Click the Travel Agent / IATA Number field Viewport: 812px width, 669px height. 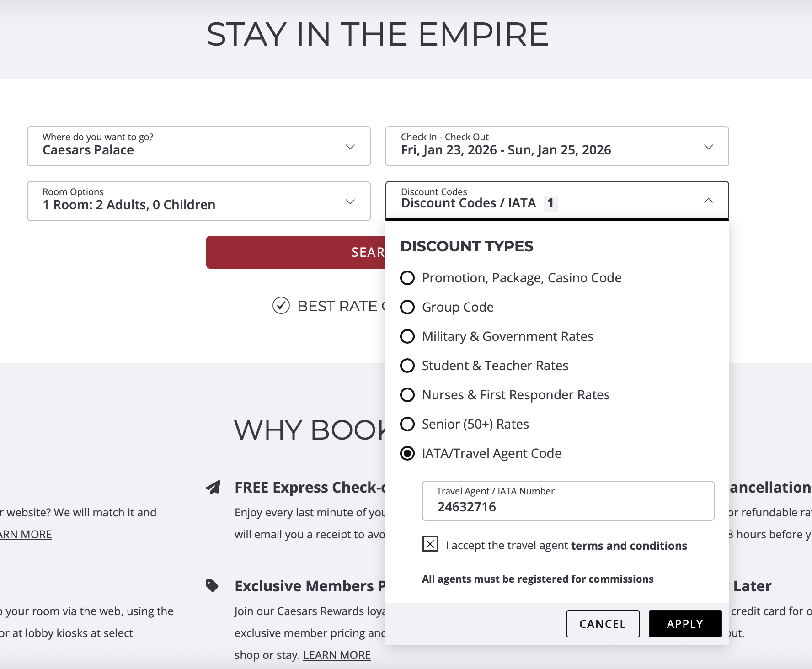tap(568, 501)
